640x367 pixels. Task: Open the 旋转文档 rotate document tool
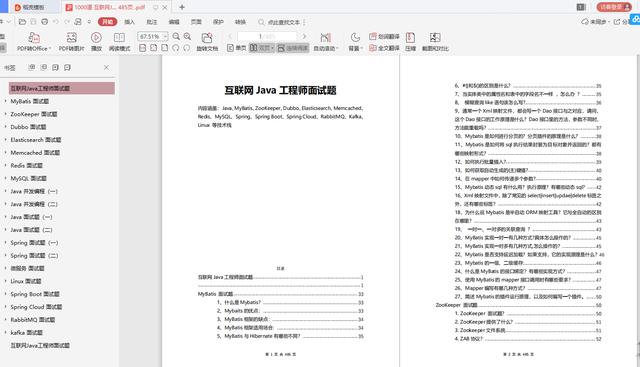207,42
